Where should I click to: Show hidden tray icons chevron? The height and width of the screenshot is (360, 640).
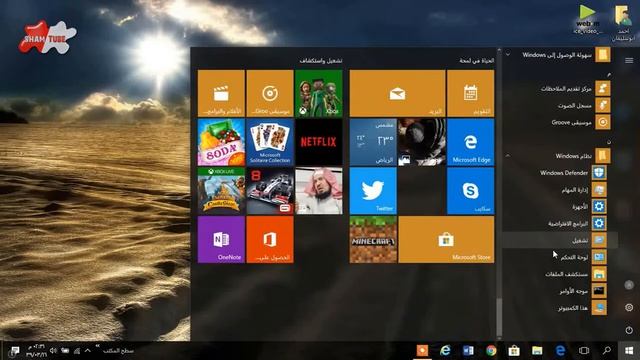[88, 351]
